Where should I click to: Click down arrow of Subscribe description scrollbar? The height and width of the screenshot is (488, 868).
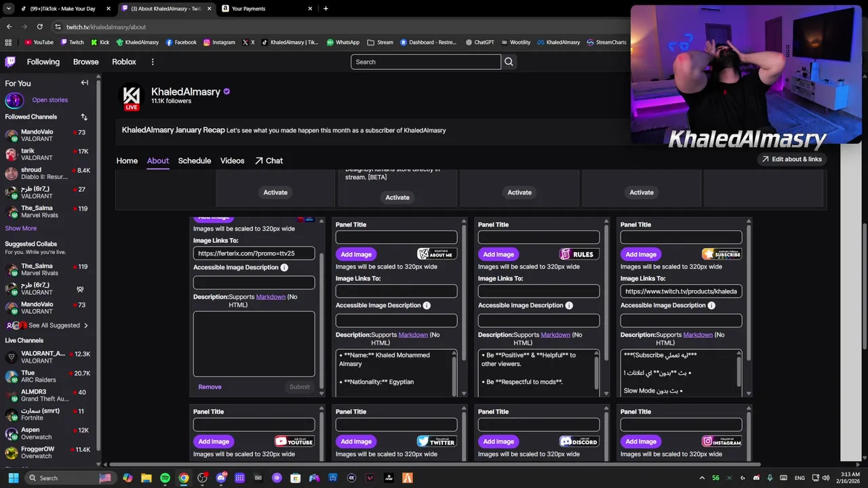749,393
